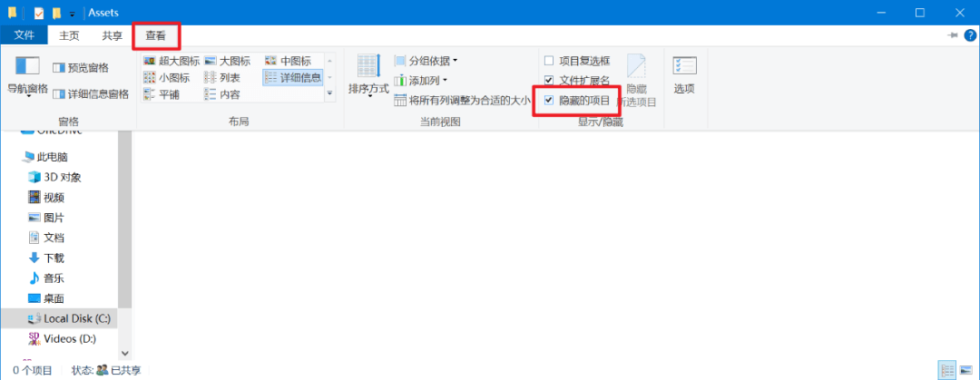Choose the 内容 content layout

(222, 94)
